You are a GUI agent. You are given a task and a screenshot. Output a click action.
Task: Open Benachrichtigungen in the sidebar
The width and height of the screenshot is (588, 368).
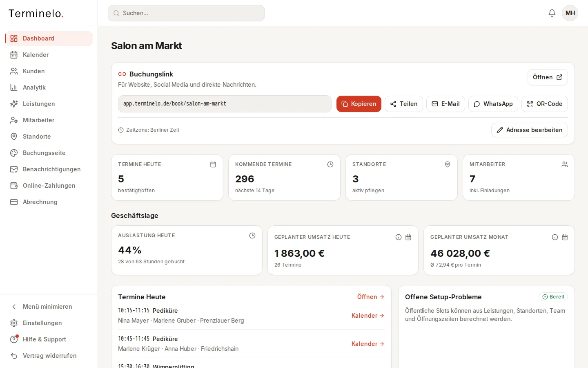(x=49, y=169)
